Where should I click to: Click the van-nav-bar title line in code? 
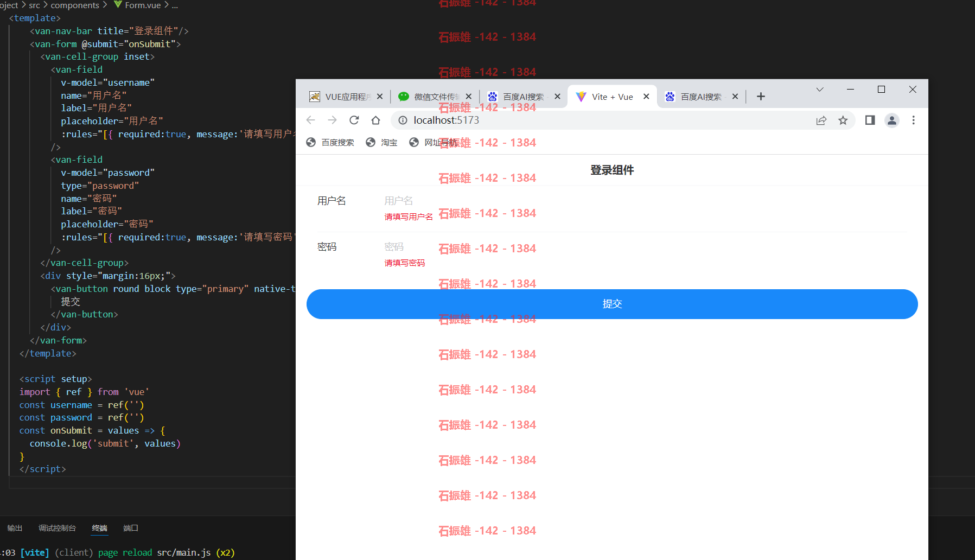[x=109, y=31]
